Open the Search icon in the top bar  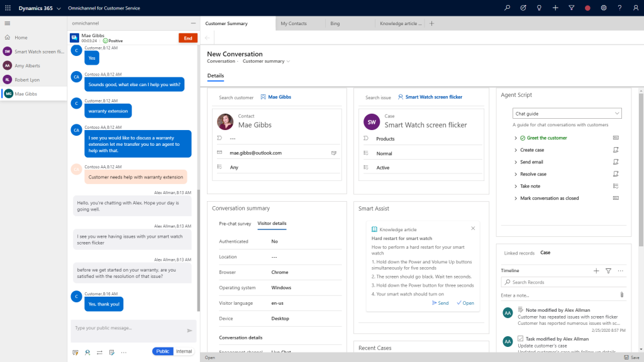coord(508,8)
